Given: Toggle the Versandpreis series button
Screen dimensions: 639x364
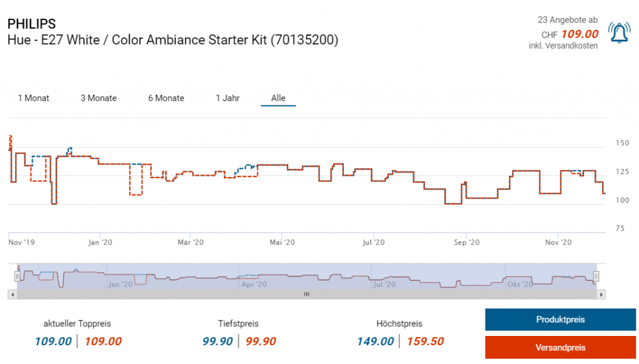Looking at the screenshot, I should pos(560,347).
